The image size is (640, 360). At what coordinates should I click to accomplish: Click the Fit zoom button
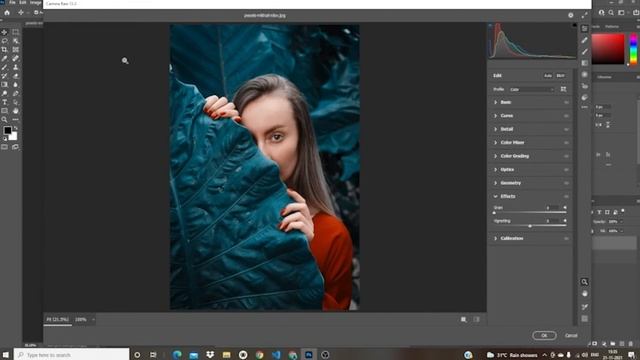58,320
